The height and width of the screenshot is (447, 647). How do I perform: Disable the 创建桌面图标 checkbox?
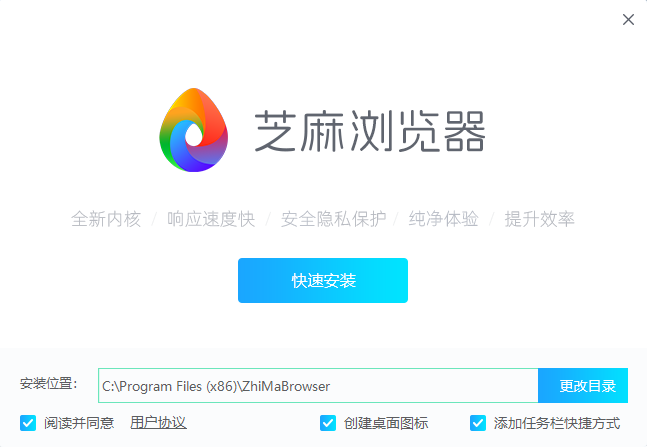tap(328, 423)
